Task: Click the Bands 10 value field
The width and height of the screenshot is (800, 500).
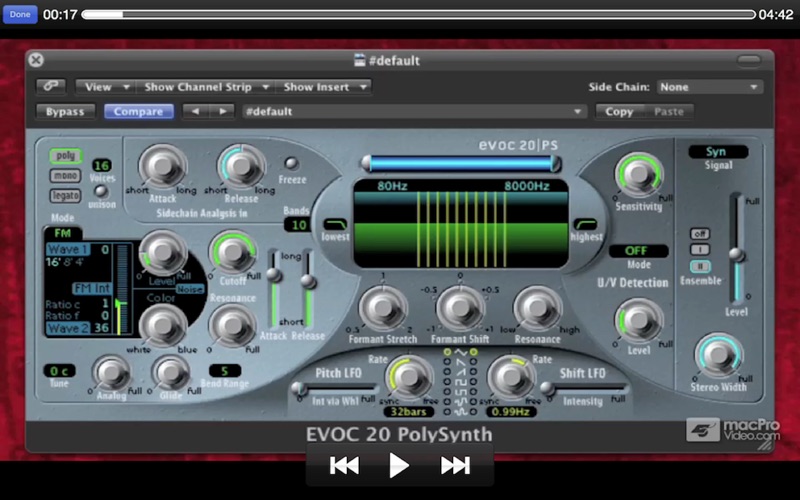Action: click(298, 224)
